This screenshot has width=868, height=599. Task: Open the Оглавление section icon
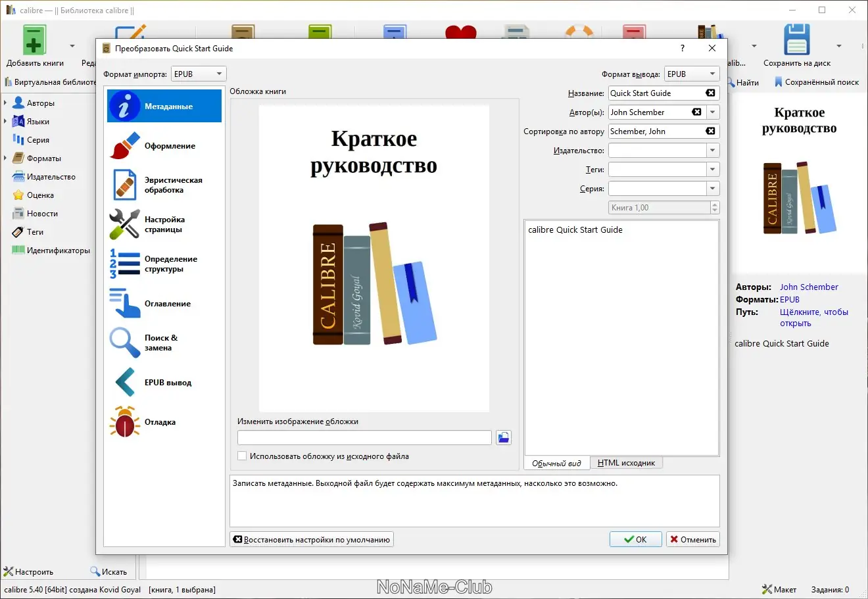(125, 303)
